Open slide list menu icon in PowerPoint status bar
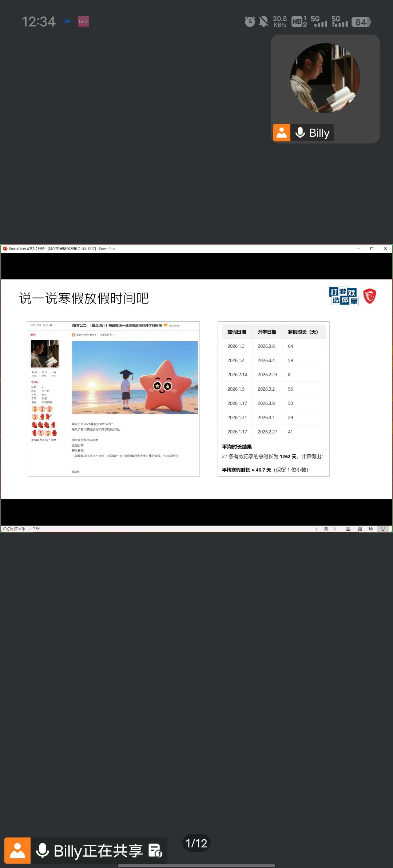The image size is (393, 868). tap(326, 529)
